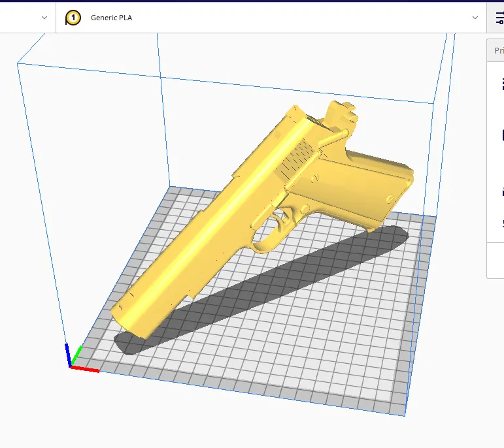The image size is (504, 448).
Task: Click the Generic PLA label
Action: point(111,18)
